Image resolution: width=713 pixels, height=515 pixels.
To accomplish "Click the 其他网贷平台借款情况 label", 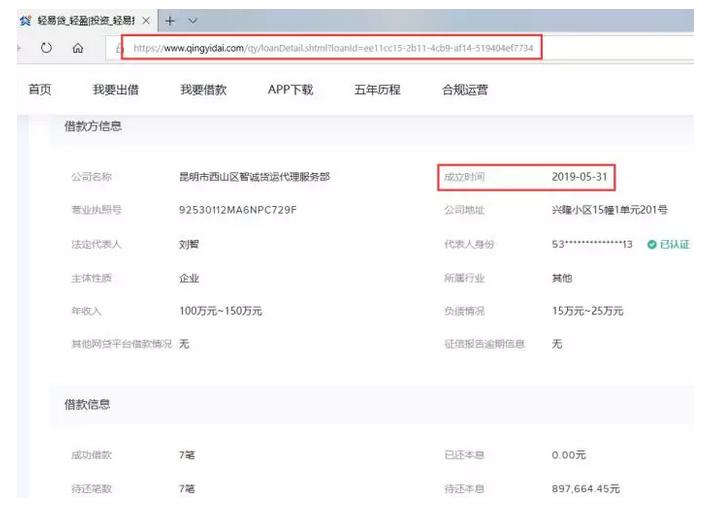I will (x=121, y=344).
